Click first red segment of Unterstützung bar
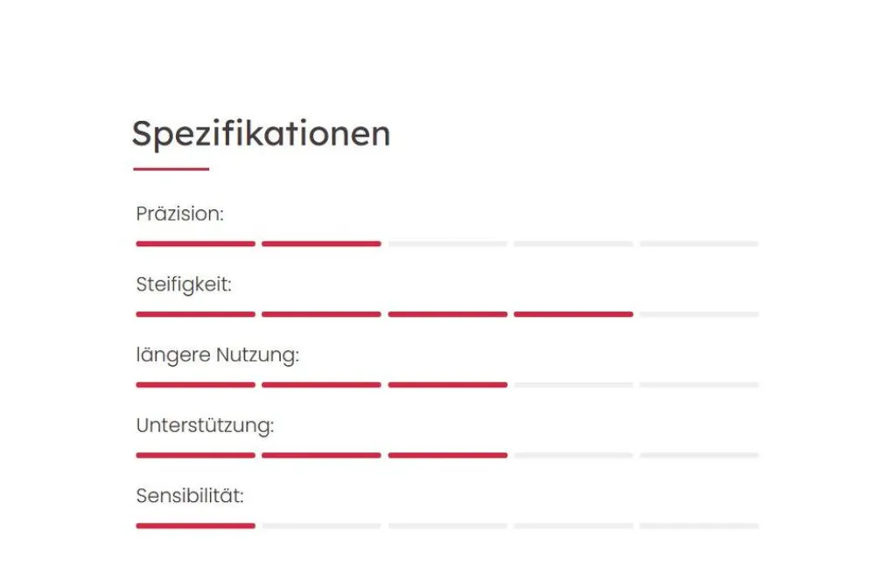The width and height of the screenshot is (875, 588). pyautogui.click(x=196, y=456)
